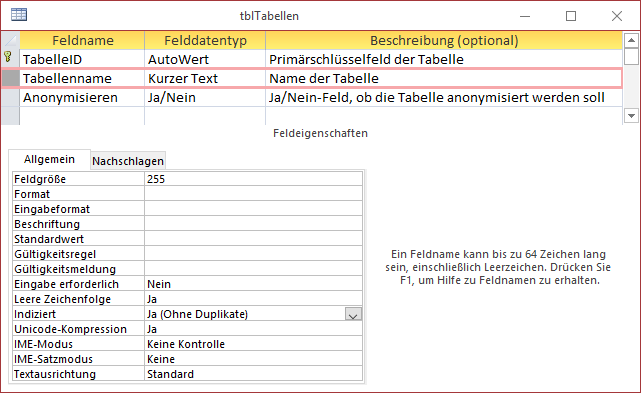Click the Anonymisieren field name cell
641x393 pixels.
click(x=82, y=97)
